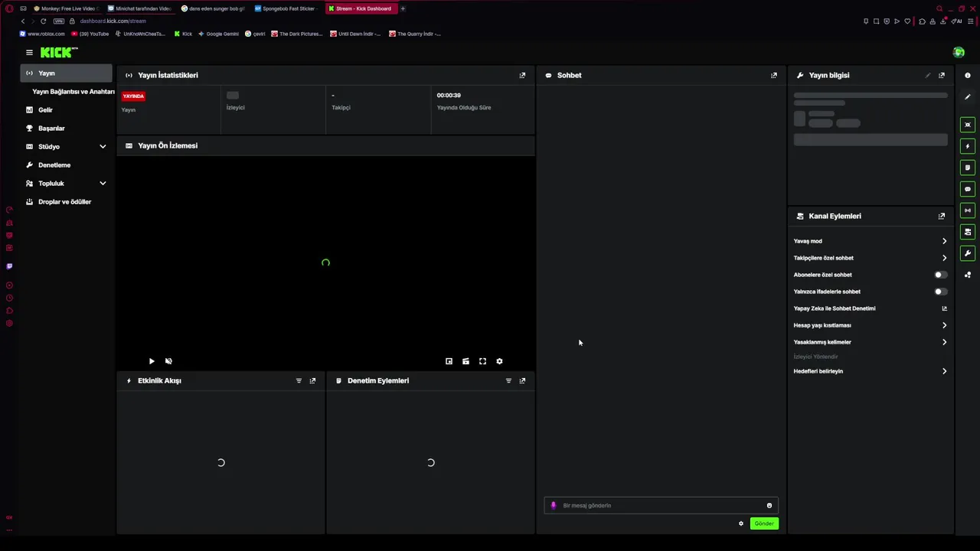Image resolution: width=980 pixels, height=551 pixels.
Task: Pop out the Sohbet chat panel
Action: [773, 75]
